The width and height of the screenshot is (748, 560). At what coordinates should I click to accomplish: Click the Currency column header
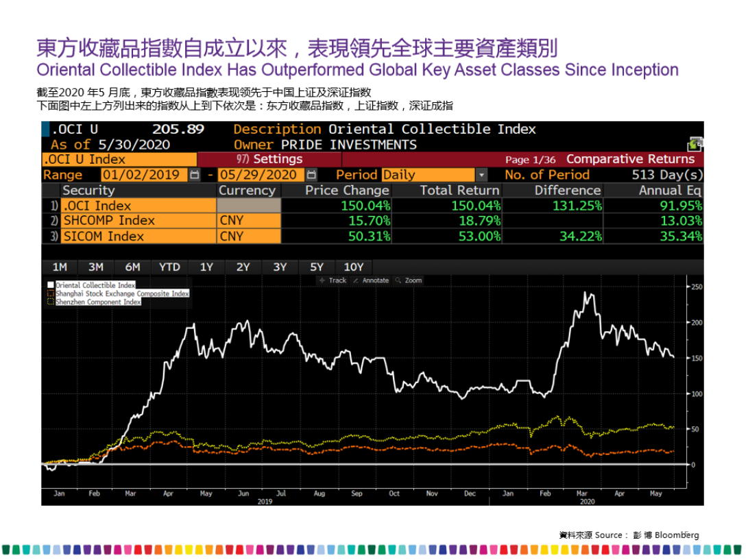(x=247, y=191)
